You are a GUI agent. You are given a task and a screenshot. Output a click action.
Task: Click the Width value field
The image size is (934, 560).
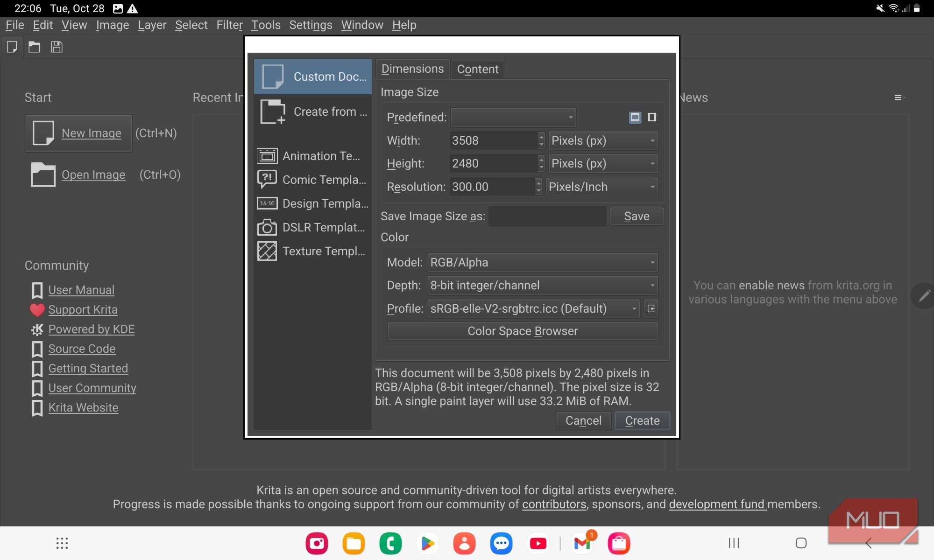tap(494, 140)
